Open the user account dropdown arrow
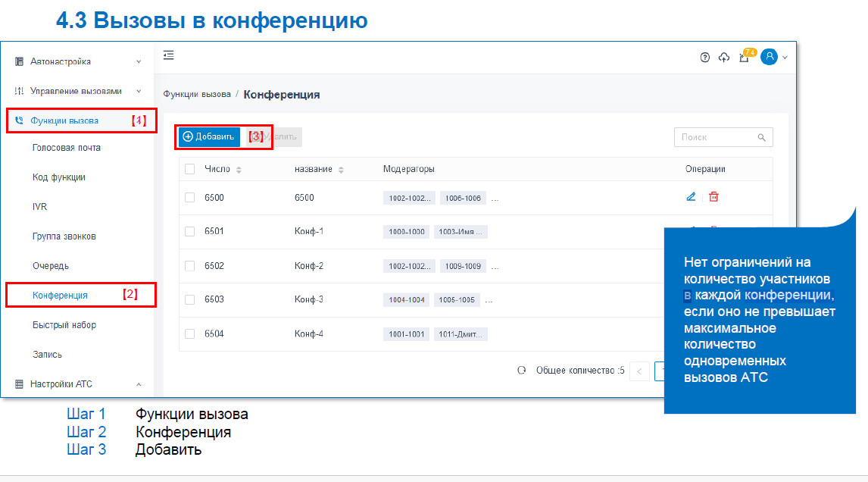Image resolution: width=868 pixels, height=482 pixels. (x=785, y=58)
